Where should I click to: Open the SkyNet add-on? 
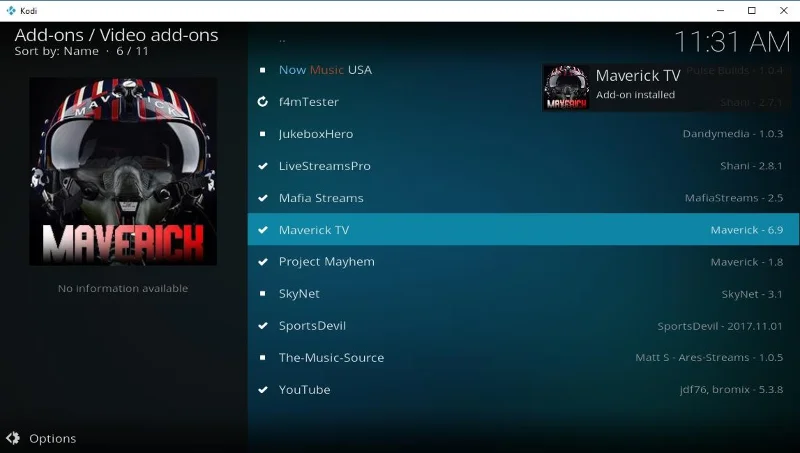coord(523,293)
